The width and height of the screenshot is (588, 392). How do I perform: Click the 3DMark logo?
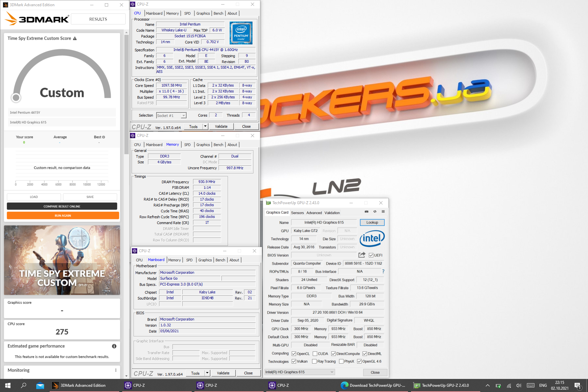[x=37, y=19]
